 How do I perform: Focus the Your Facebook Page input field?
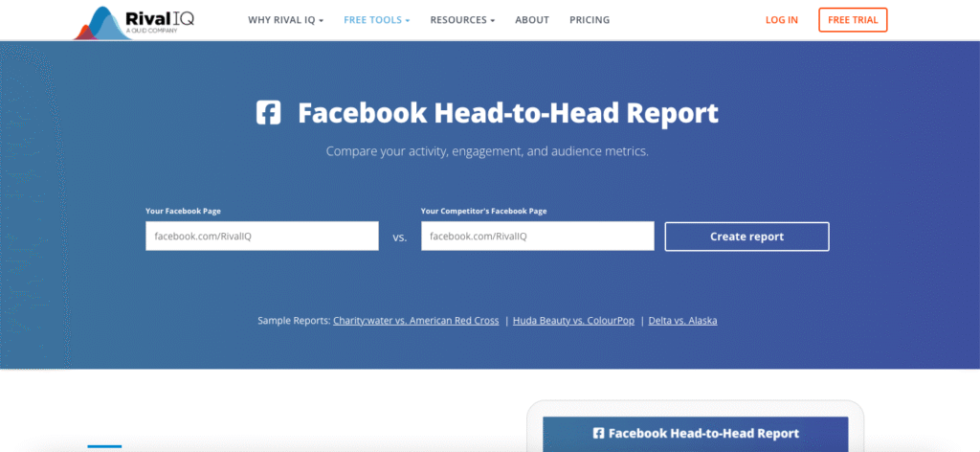(x=261, y=236)
